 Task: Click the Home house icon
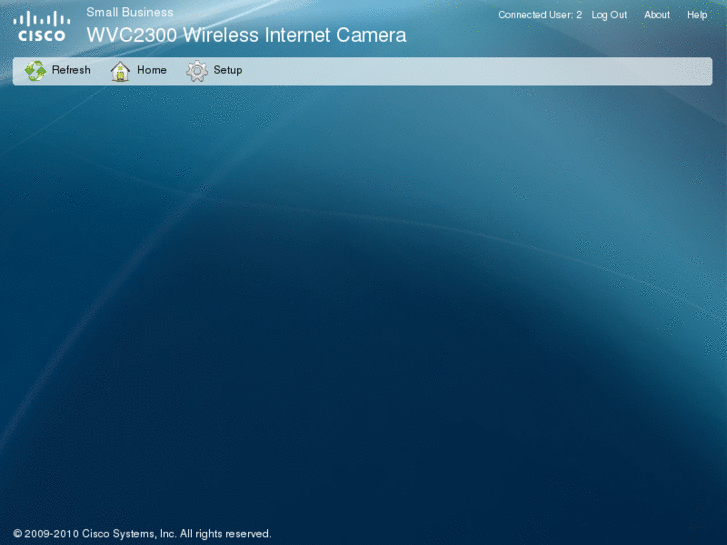pos(120,71)
